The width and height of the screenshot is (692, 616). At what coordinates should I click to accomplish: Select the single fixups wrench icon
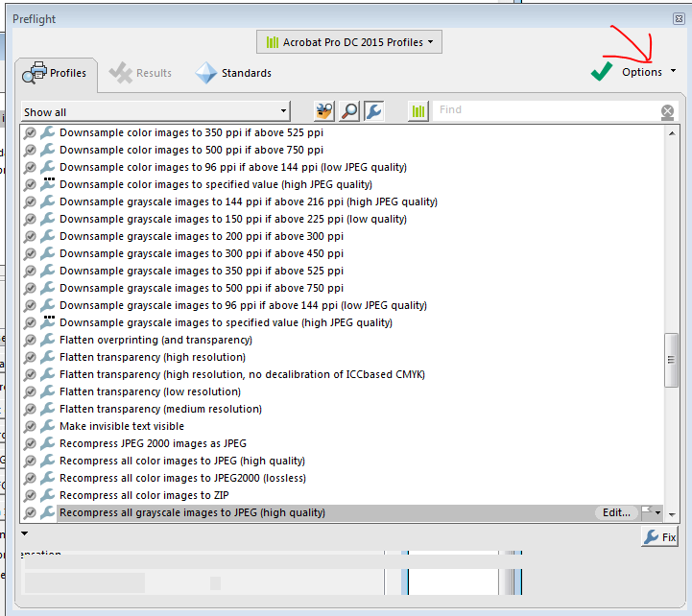(373, 111)
